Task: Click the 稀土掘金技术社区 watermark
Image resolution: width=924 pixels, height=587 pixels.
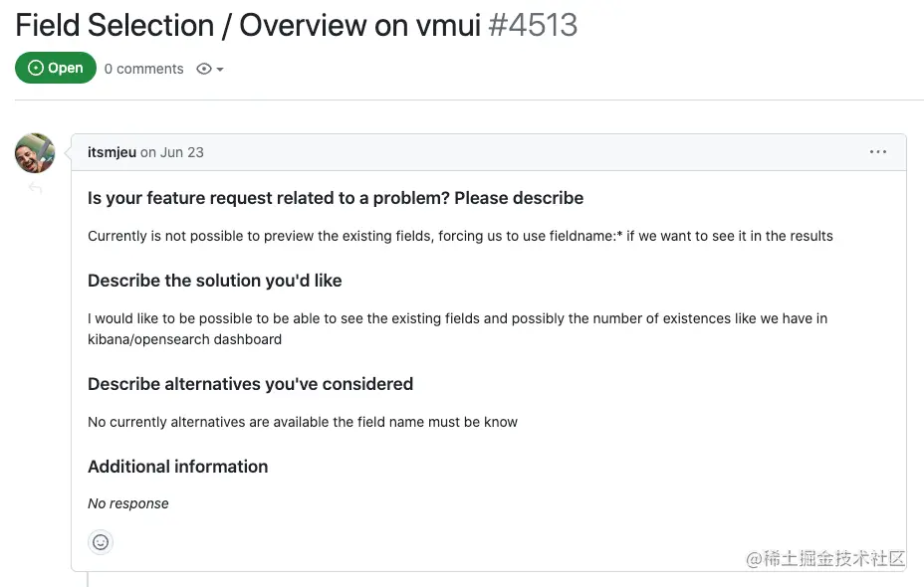Action: click(x=825, y=558)
